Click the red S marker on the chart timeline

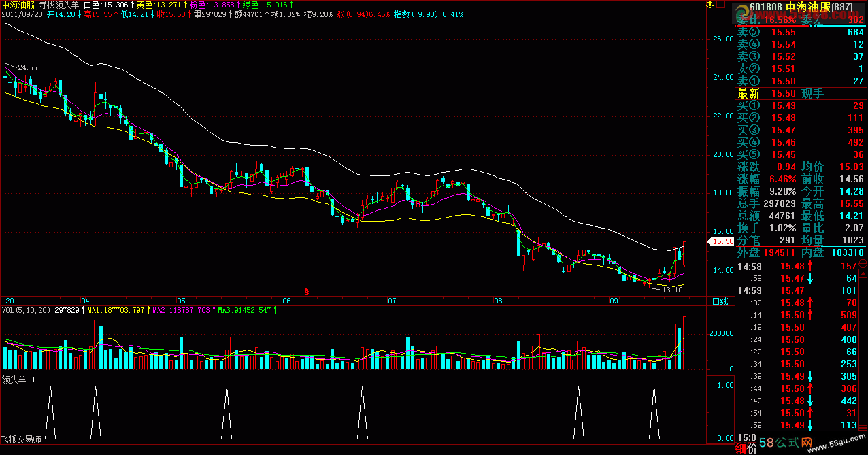307,291
